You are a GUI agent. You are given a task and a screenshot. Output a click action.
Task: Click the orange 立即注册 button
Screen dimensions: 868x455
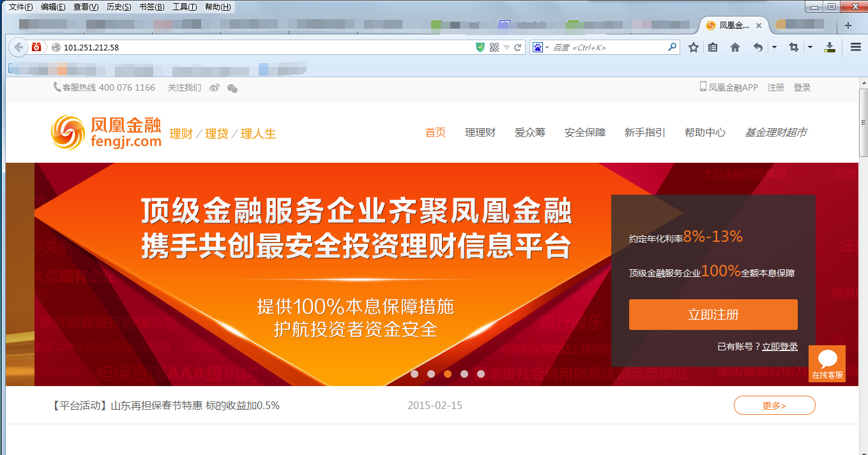(713, 315)
